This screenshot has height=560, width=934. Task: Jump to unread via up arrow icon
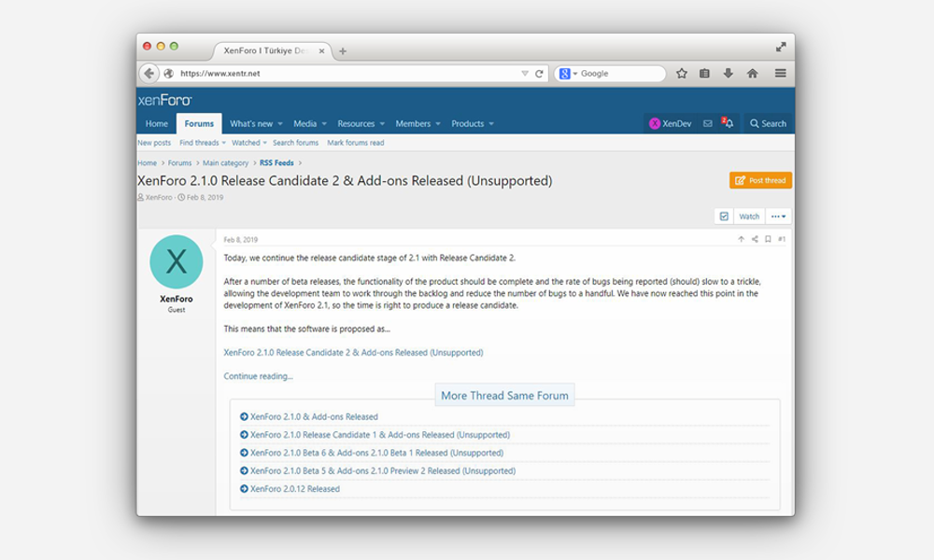[741, 239]
